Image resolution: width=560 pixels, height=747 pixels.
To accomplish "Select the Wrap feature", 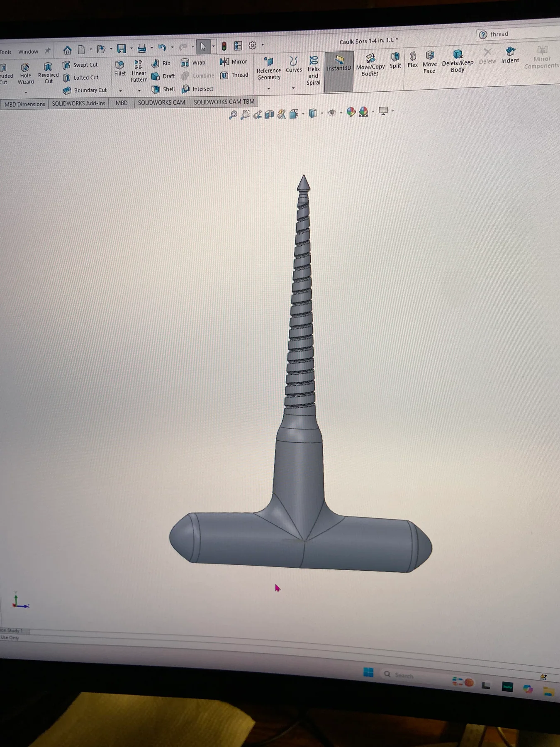I will pyautogui.click(x=193, y=63).
